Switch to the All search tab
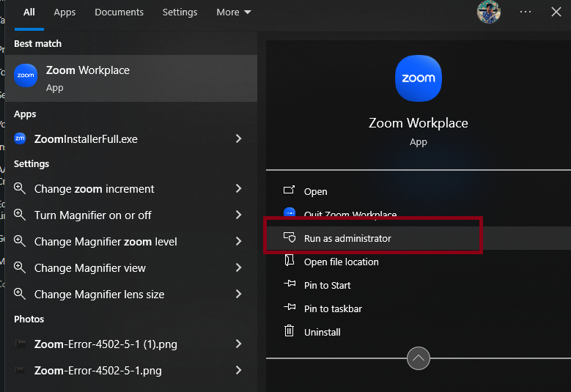This screenshot has height=392, width=571. click(x=29, y=12)
